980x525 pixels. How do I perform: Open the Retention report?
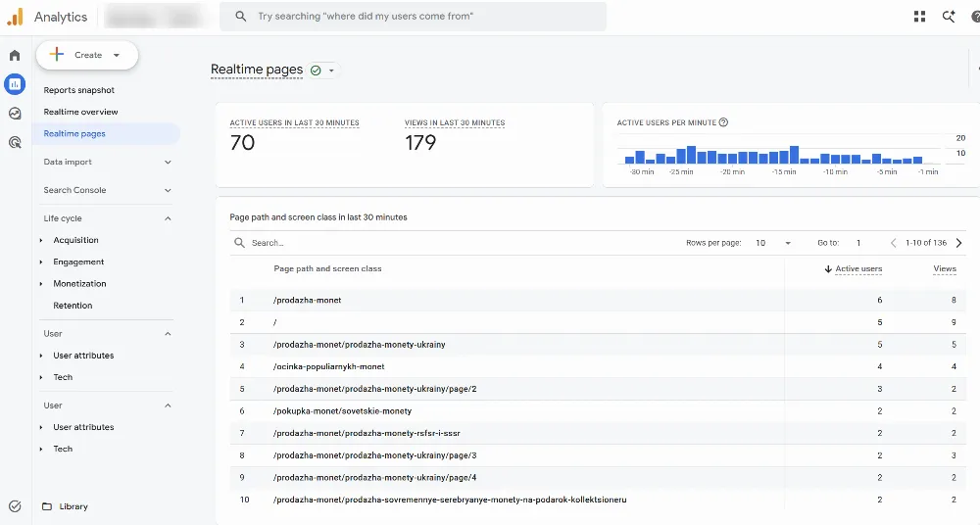pos(73,306)
